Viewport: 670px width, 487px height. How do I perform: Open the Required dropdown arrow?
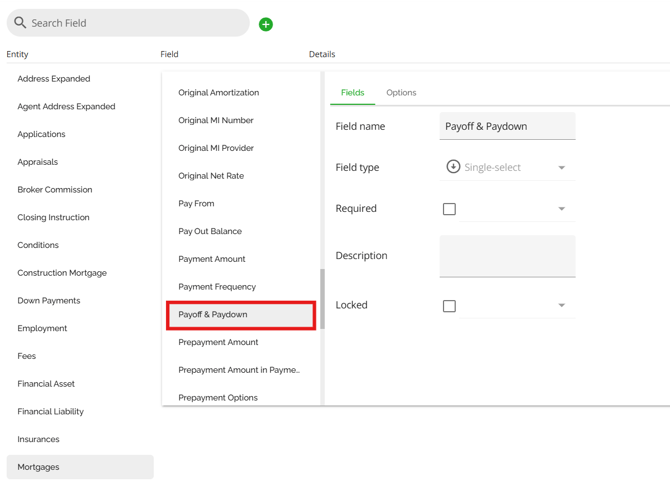pyautogui.click(x=561, y=209)
